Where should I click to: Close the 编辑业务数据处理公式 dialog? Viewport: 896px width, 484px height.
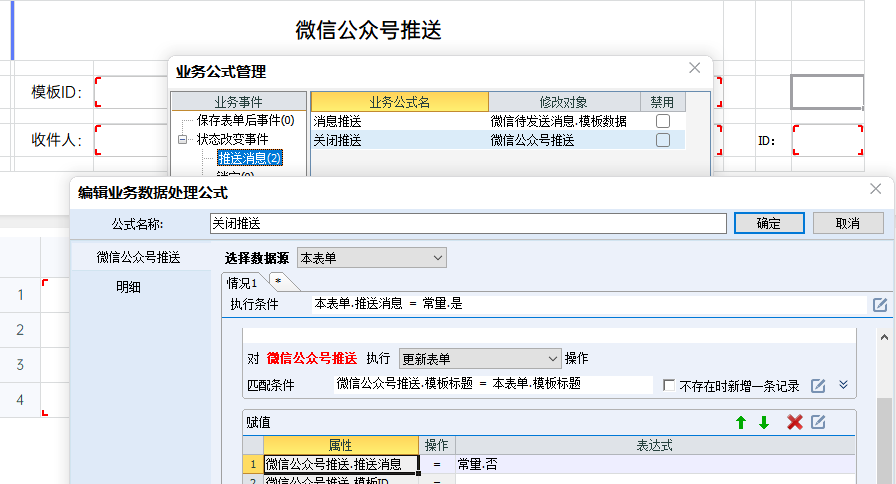pyautogui.click(x=875, y=189)
